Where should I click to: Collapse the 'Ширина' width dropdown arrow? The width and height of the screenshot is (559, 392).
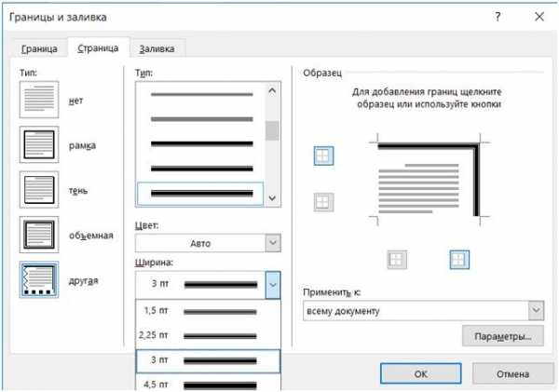[x=272, y=284]
